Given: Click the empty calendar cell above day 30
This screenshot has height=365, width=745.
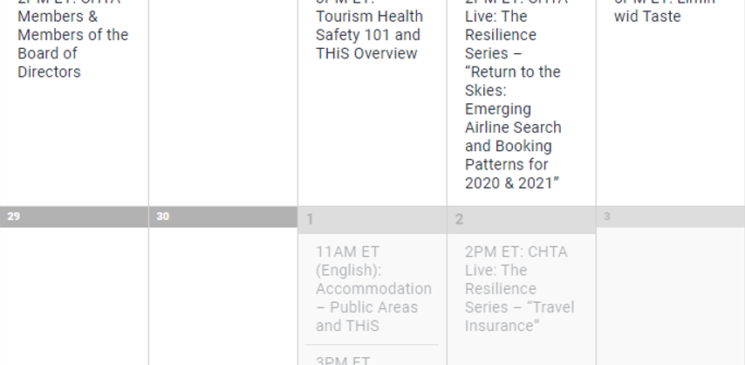Looking at the screenshot, I should [223, 103].
